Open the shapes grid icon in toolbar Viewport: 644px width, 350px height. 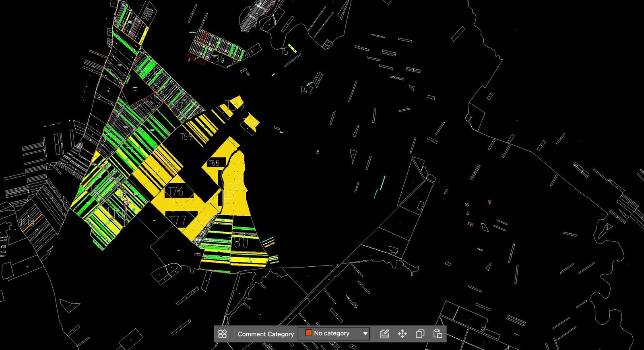click(x=223, y=334)
